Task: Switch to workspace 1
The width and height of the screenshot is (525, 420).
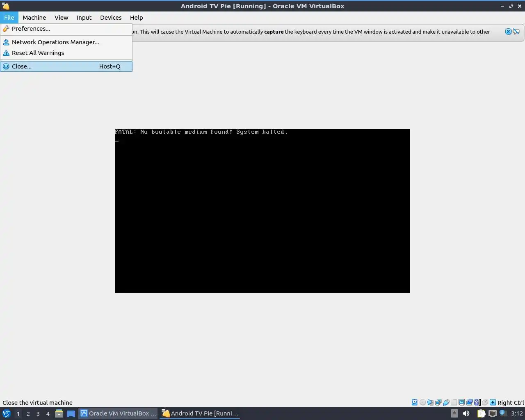Action: coord(18,413)
